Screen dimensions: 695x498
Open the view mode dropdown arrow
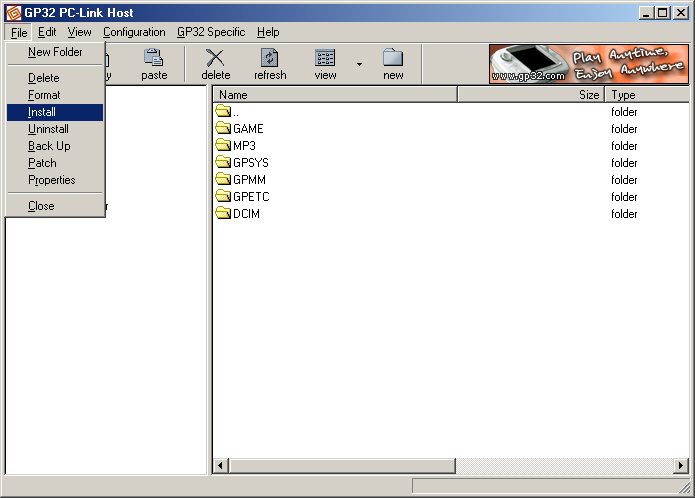point(358,65)
